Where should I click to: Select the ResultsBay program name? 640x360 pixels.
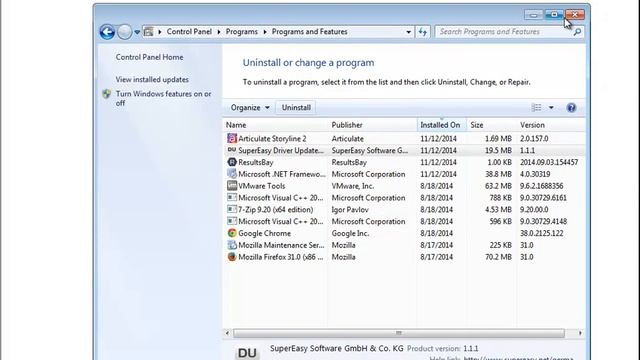coord(256,162)
